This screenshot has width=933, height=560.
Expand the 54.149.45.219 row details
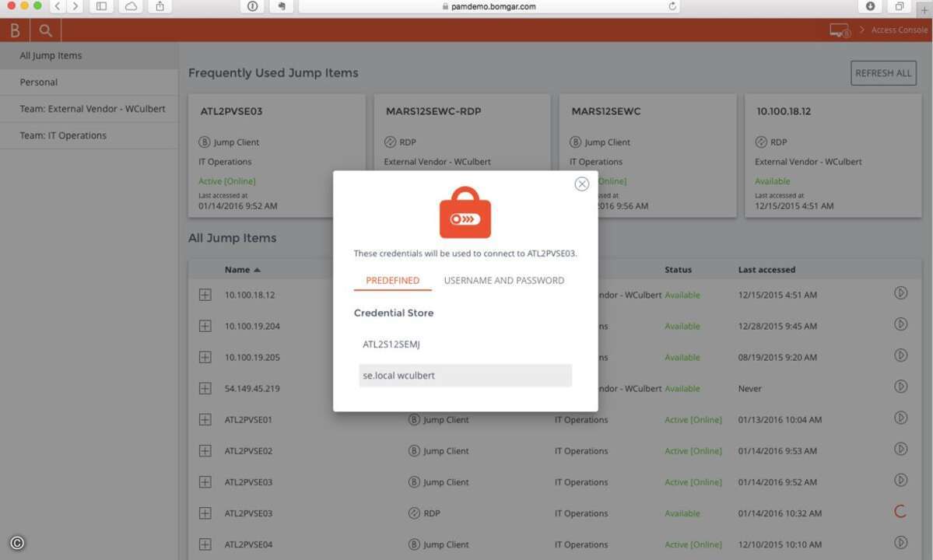click(x=205, y=388)
